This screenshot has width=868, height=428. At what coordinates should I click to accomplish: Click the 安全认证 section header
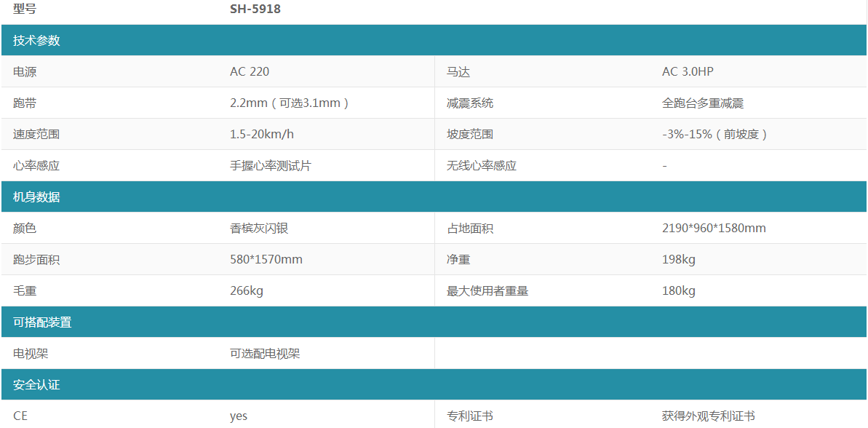click(36, 385)
